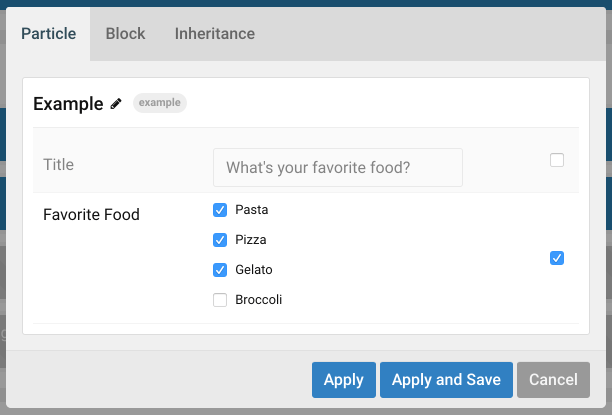Deselect the Gelato checkbox
This screenshot has width=612, height=415.
pyautogui.click(x=220, y=270)
